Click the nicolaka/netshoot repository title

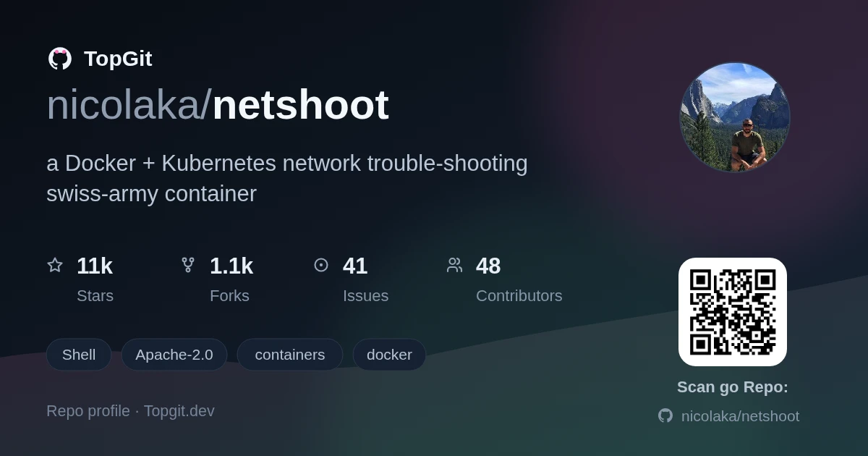[x=218, y=105]
